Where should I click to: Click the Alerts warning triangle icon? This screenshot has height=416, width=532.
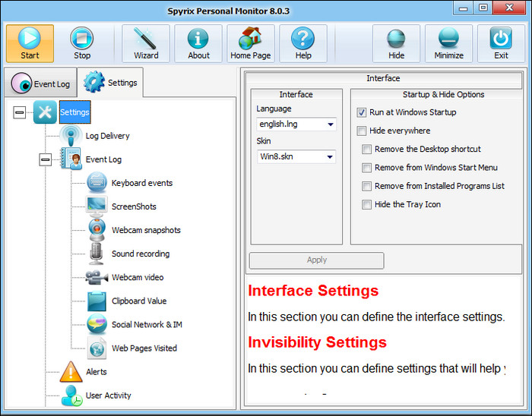tap(71, 372)
